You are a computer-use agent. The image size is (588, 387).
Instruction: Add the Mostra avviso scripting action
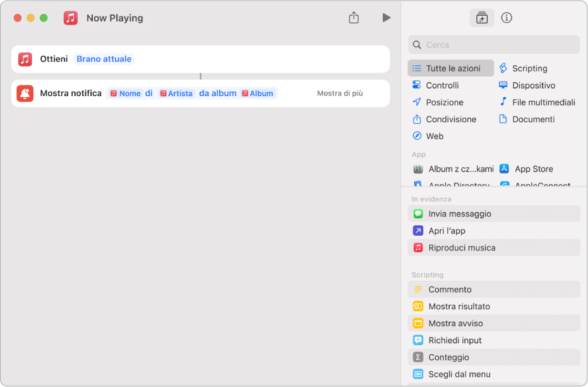point(455,323)
